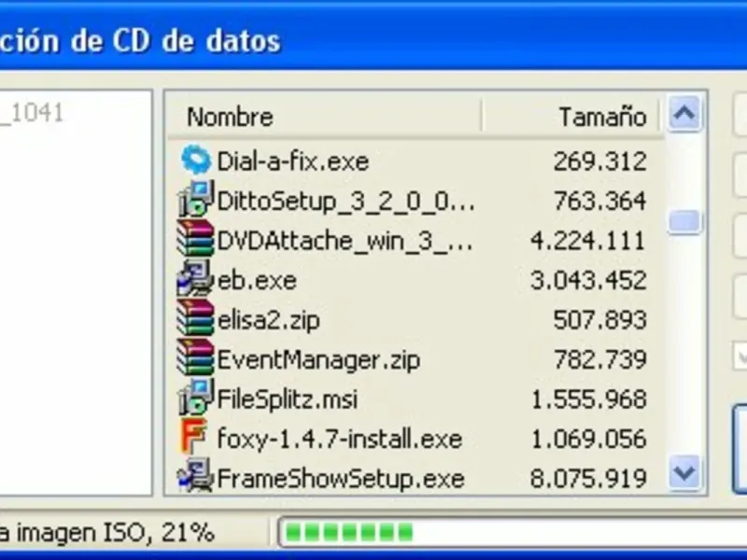Click the elisa2.zip archive icon
Screen dimensions: 747x560
point(195,317)
